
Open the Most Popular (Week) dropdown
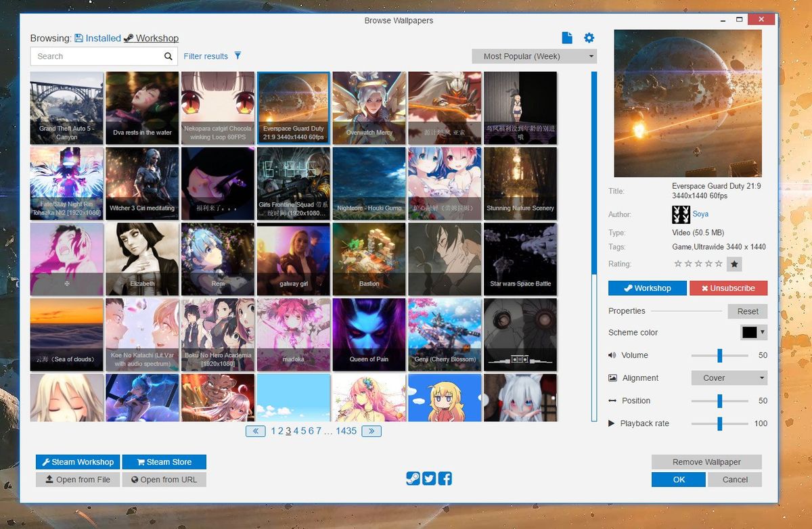pos(533,56)
